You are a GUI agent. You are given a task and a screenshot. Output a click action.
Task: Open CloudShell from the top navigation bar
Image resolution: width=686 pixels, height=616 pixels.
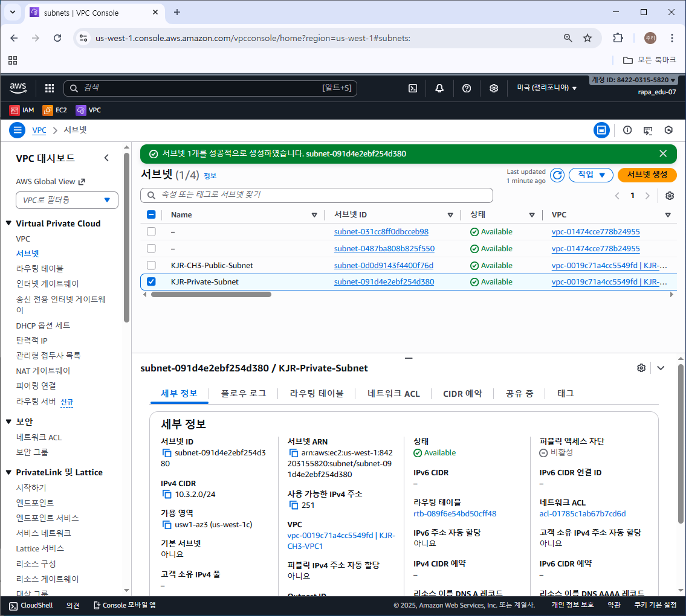pyautogui.click(x=413, y=88)
